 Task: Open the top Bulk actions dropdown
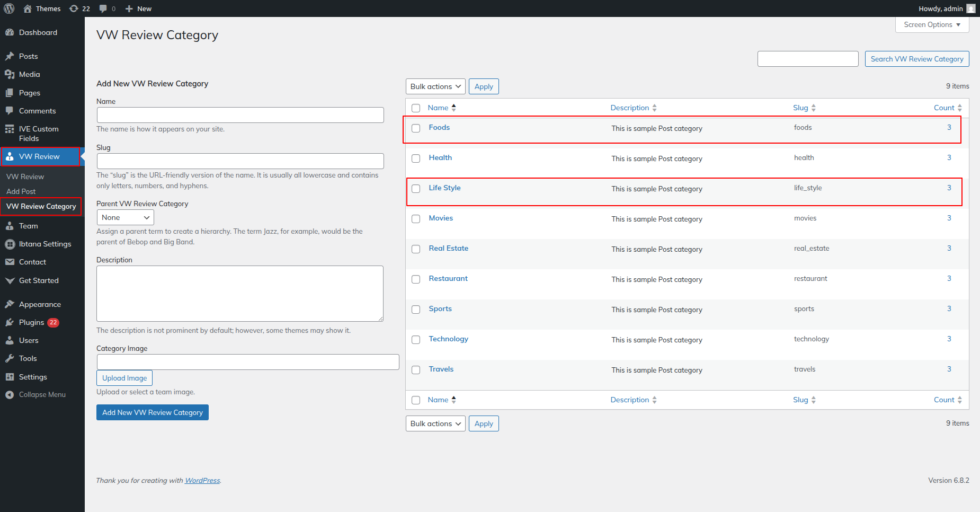435,86
